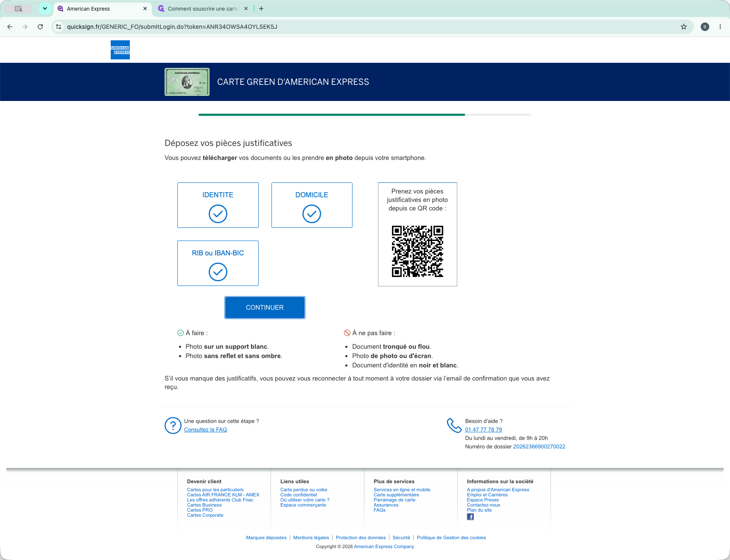Screen dimensions: 730x560
Task: Open a new browser tab
Action: [261, 8]
